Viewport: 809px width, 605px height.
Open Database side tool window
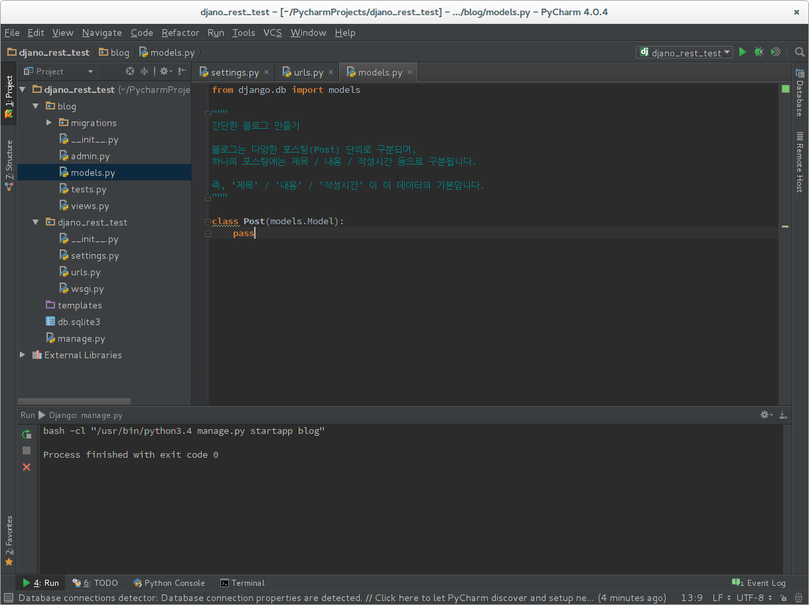tap(800, 93)
